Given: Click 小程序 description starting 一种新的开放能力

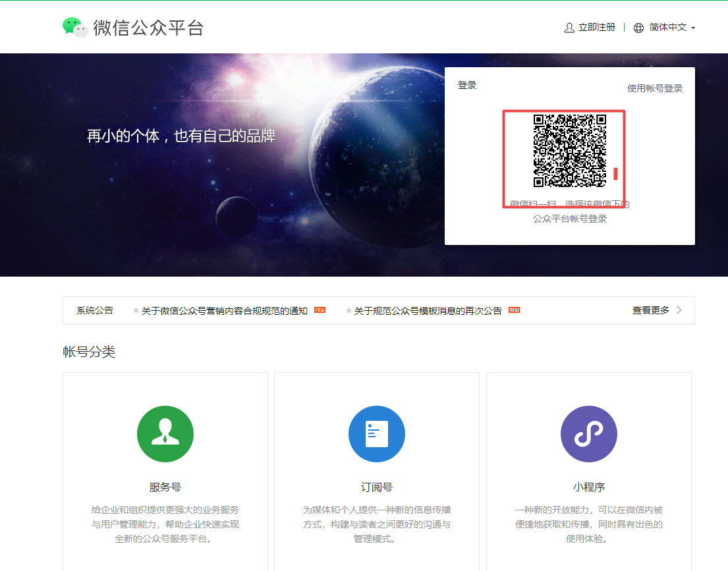Looking at the screenshot, I should [589, 524].
